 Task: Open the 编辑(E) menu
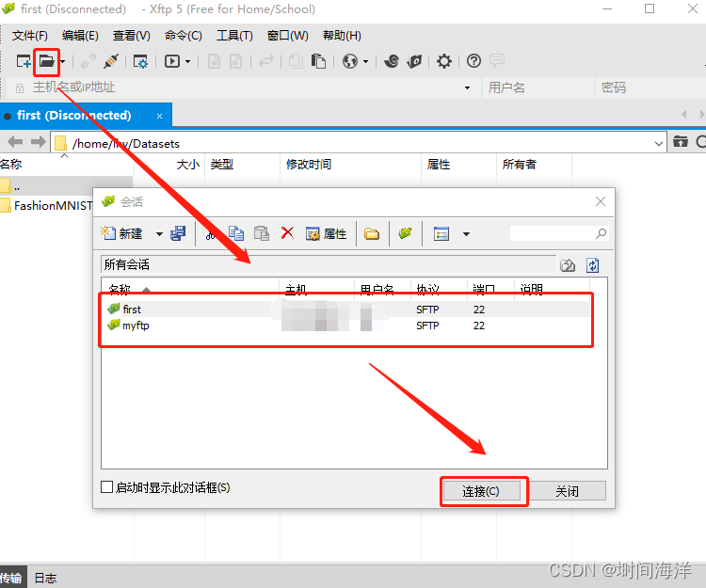coord(80,36)
